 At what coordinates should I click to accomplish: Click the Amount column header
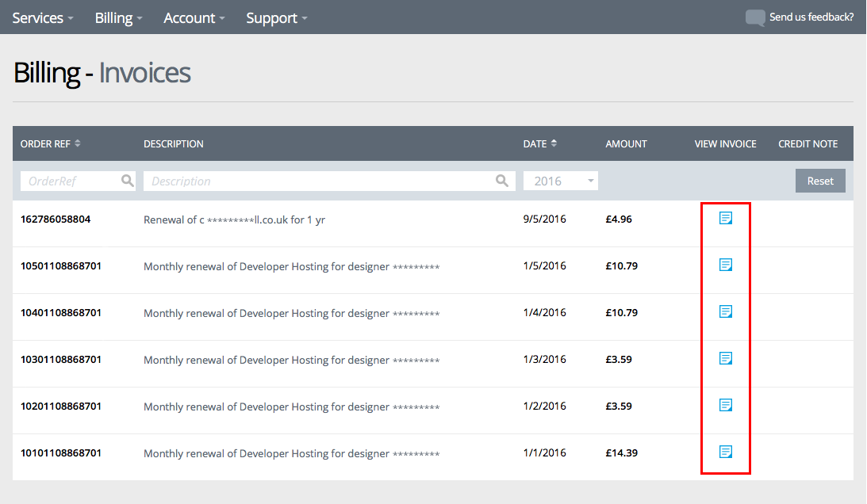pyautogui.click(x=626, y=143)
